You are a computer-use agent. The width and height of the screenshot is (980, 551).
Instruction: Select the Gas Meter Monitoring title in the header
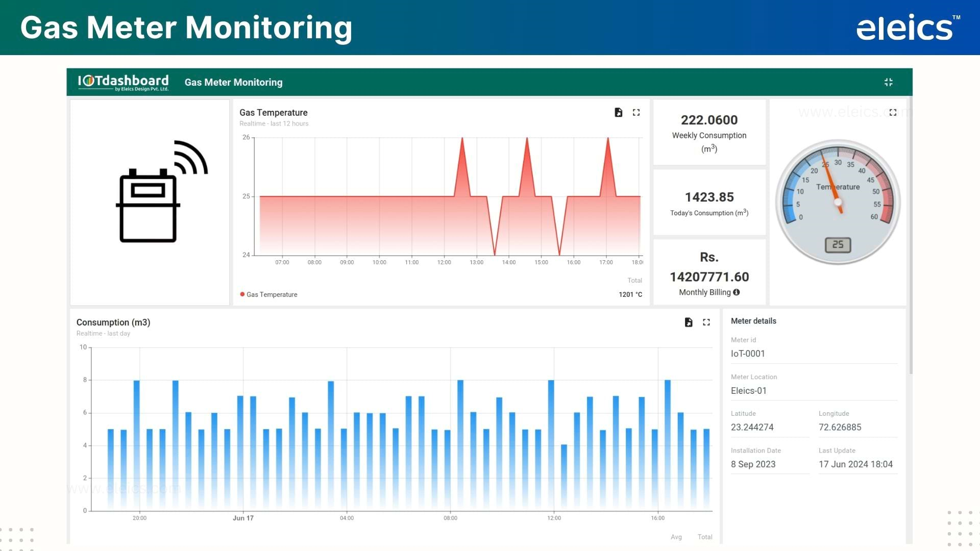click(233, 82)
